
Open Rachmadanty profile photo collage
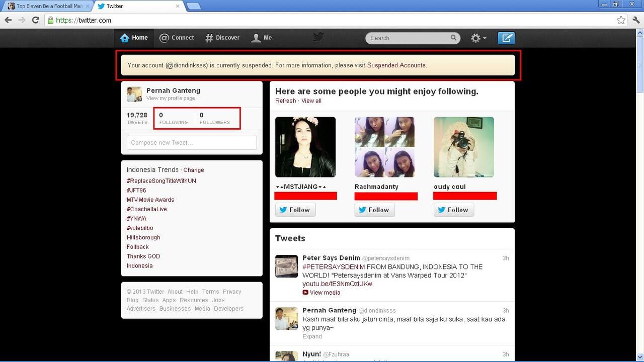pyautogui.click(x=385, y=147)
